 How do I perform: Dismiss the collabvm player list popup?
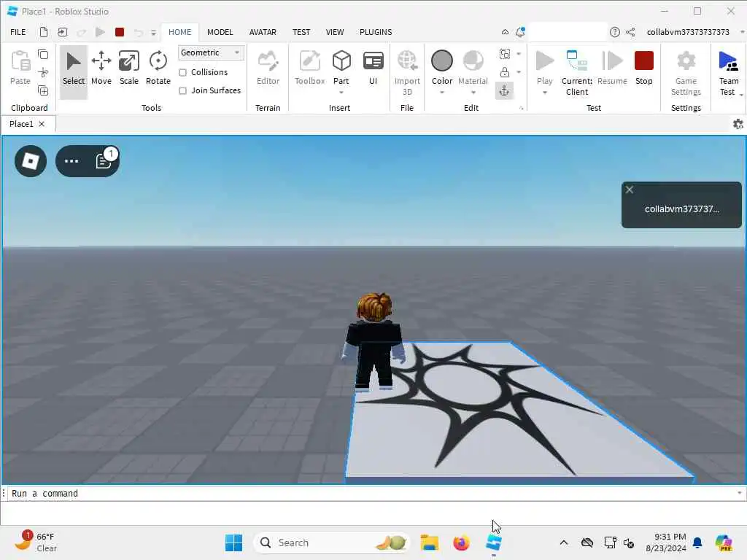[630, 190]
